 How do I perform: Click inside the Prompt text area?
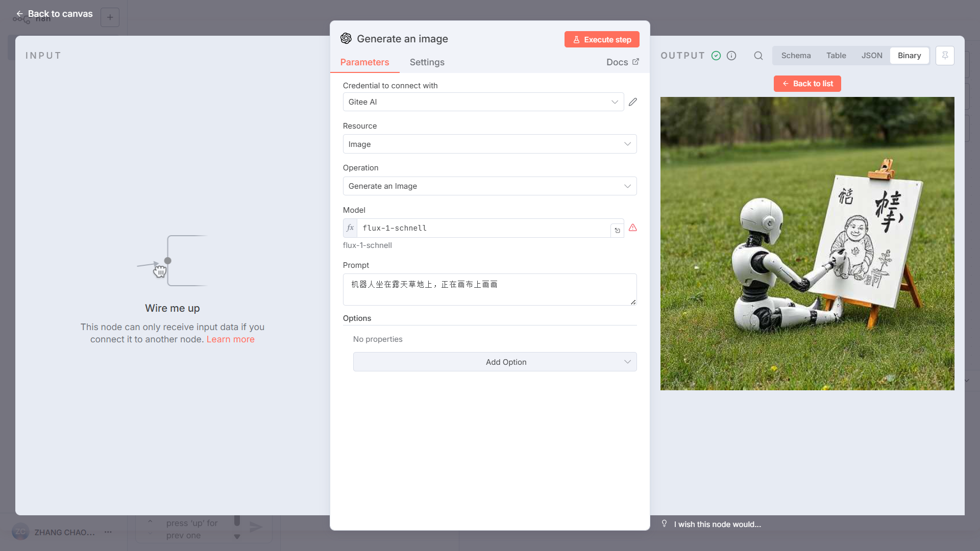click(x=489, y=289)
